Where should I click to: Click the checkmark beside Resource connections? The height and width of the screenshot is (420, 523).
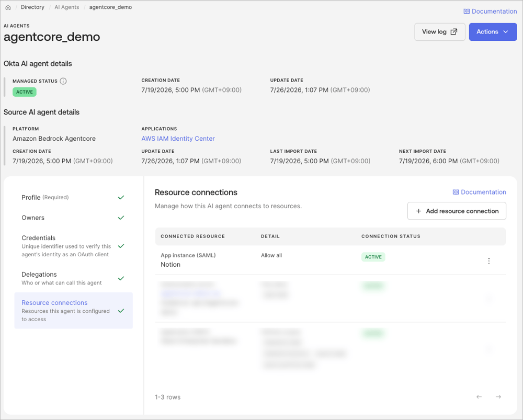(x=121, y=311)
